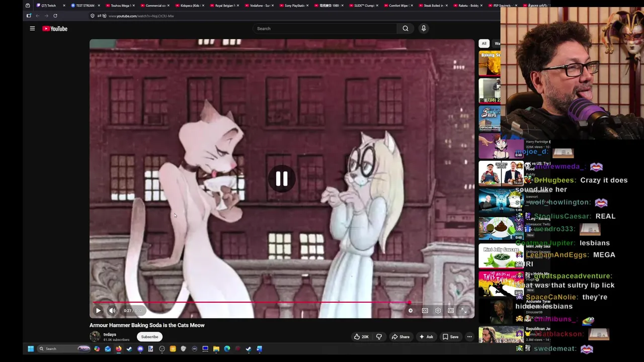The image size is (644, 362).
Task: Switch to the Comfort Wipe tab
Action: click(398, 6)
